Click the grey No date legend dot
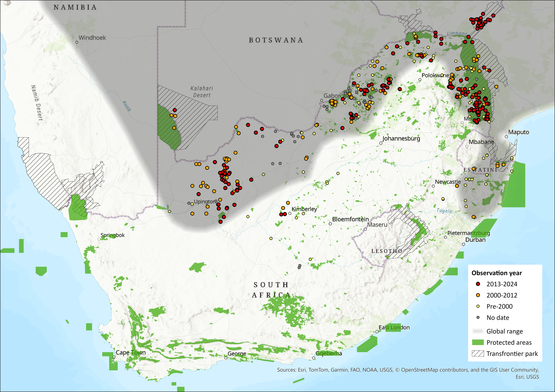This screenshot has height=392, width=555. (478, 317)
